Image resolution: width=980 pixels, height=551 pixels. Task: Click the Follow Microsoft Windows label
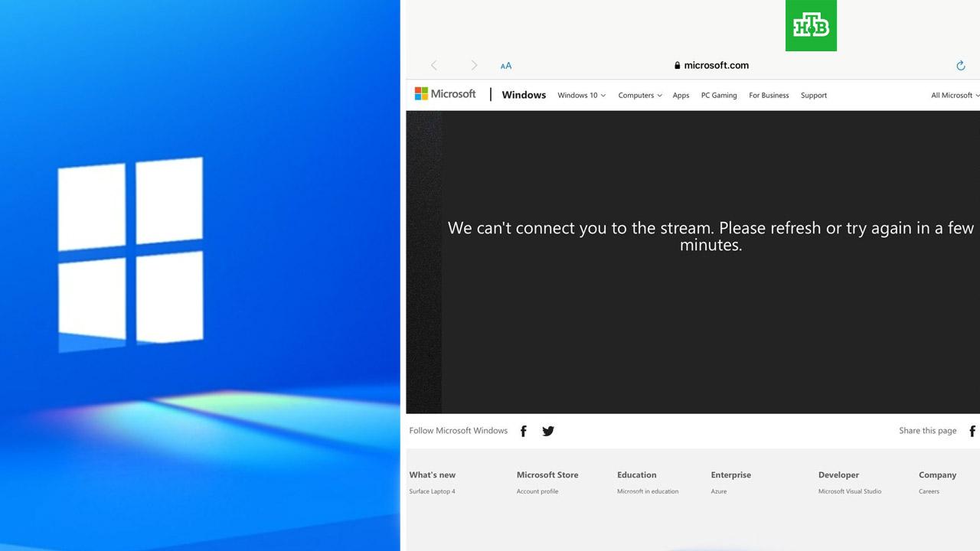pos(459,431)
